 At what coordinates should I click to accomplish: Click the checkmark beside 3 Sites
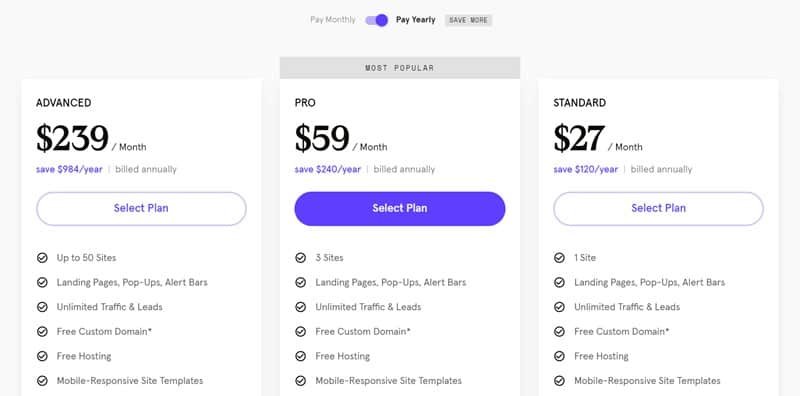pos(301,258)
